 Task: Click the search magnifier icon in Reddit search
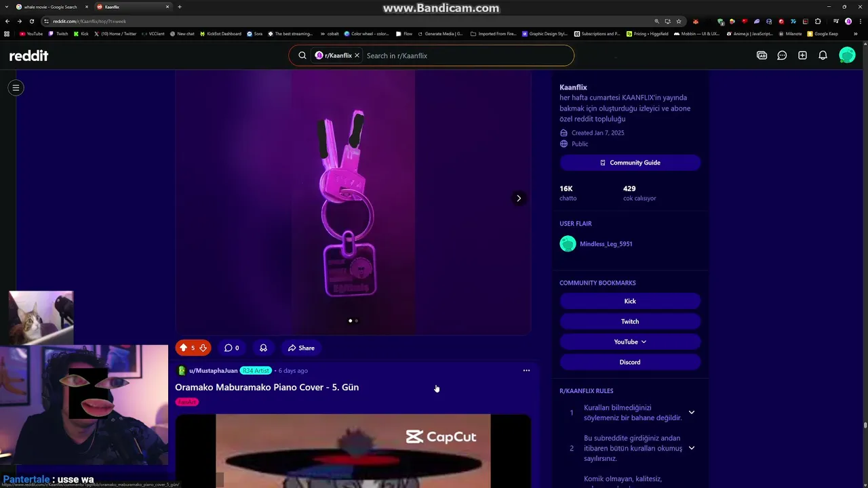[x=302, y=56]
